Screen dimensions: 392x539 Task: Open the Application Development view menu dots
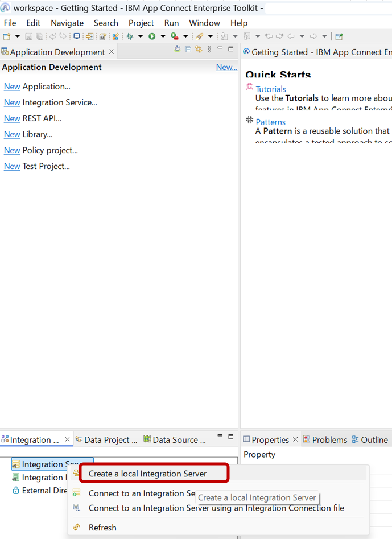pyautogui.click(x=209, y=49)
